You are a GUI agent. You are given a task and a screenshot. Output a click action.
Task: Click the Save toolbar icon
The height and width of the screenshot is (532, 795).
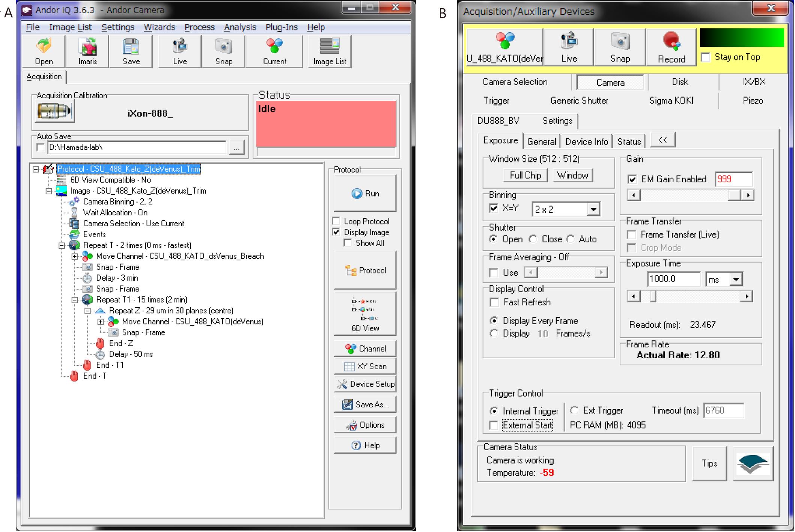pos(131,51)
